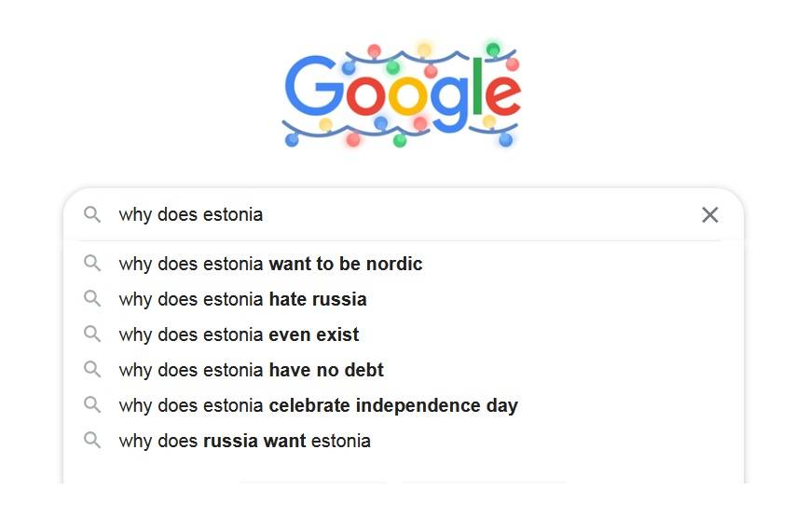The height and width of the screenshot is (532, 795).
Task: Click the clear search X icon
Action: (709, 215)
